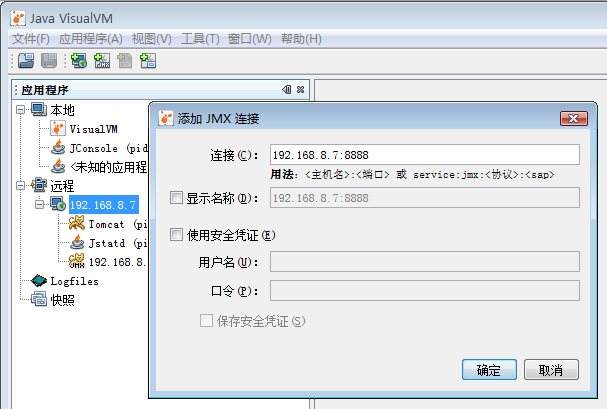Select the Tomcat tree item
Viewport: 607px width, 409px height.
tap(118, 224)
